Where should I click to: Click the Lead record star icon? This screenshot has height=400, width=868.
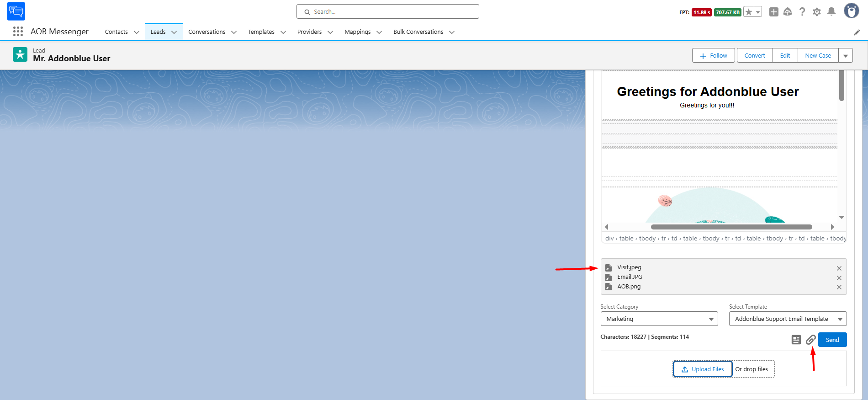pyautogui.click(x=20, y=54)
